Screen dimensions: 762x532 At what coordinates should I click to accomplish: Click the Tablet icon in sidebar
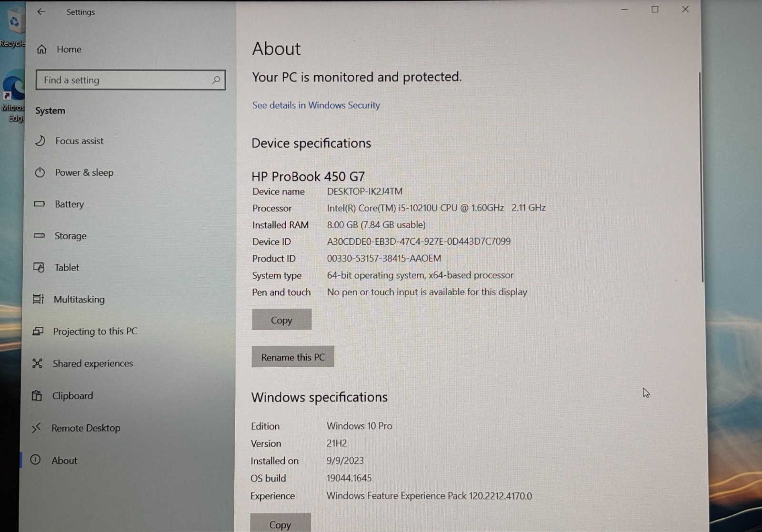39,267
